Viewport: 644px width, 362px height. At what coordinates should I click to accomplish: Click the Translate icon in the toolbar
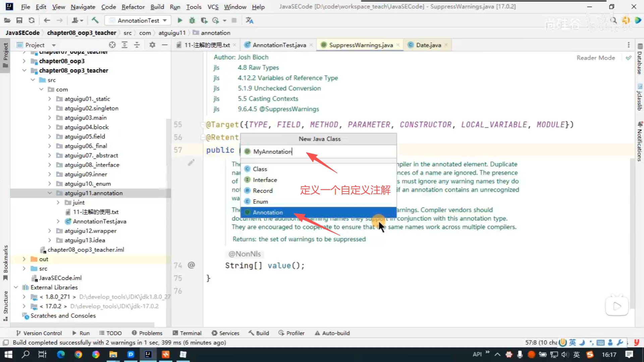[249, 20]
